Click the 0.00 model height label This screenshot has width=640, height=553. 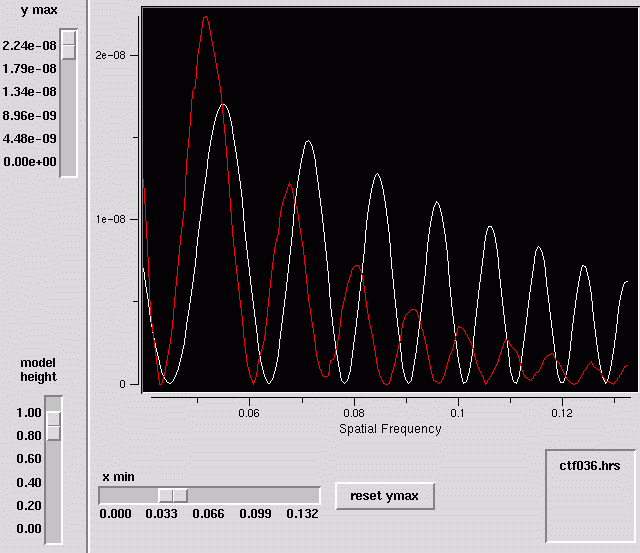click(x=29, y=529)
